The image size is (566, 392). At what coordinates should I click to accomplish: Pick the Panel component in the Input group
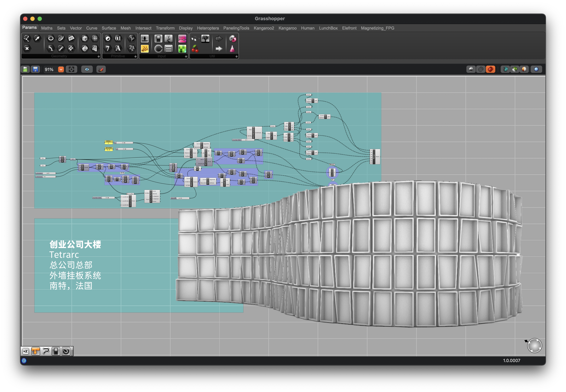[145, 49]
